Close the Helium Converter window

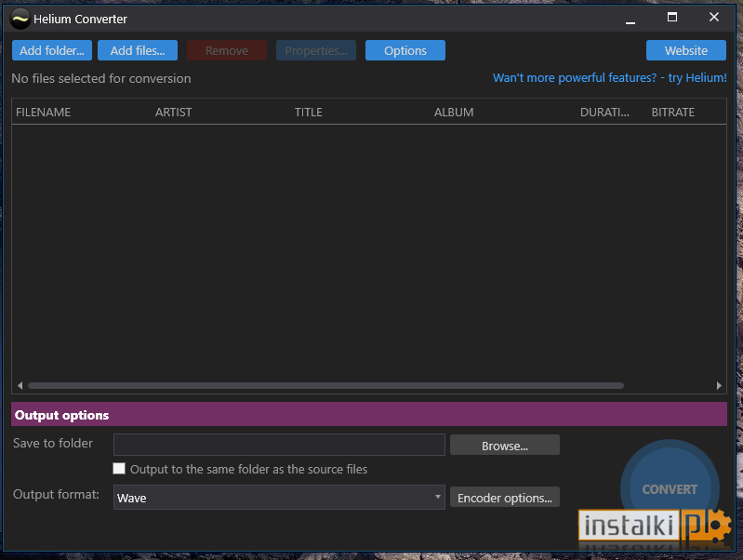click(x=714, y=17)
